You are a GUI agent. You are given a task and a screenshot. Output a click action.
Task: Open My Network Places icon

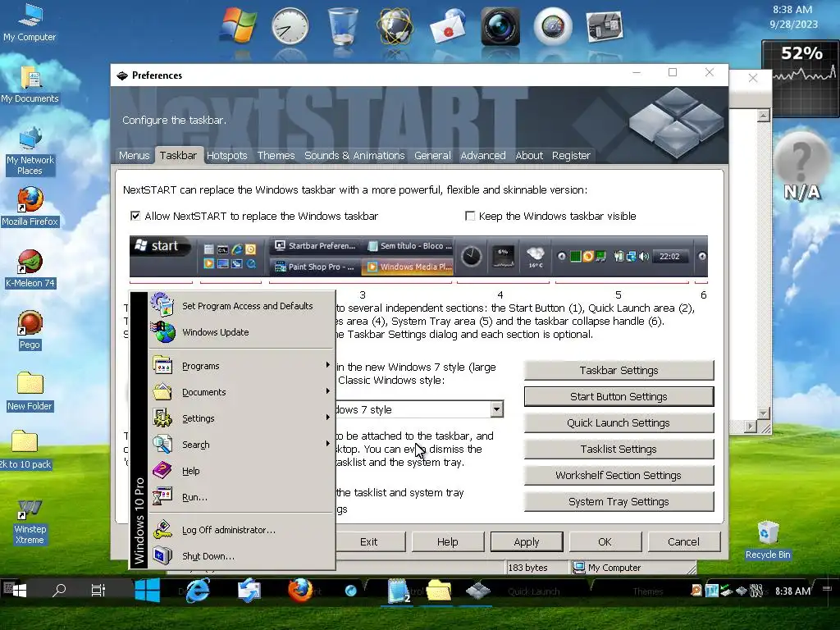pos(30,151)
